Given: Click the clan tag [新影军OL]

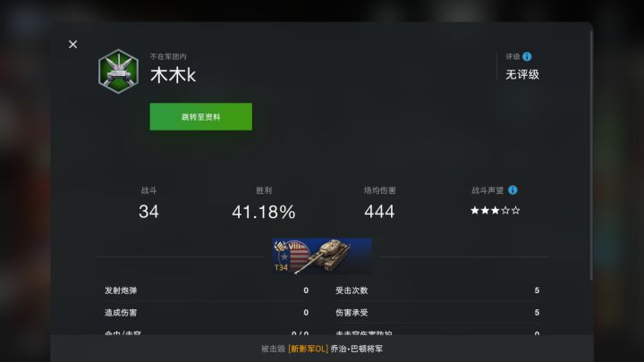Looking at the screenshot, I should [x=308, y=349].
